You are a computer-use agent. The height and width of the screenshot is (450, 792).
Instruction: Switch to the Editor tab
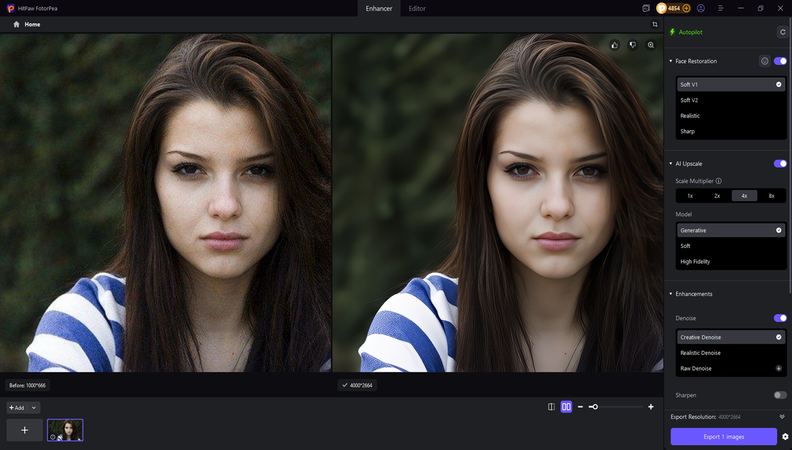(x=417, y=8)
